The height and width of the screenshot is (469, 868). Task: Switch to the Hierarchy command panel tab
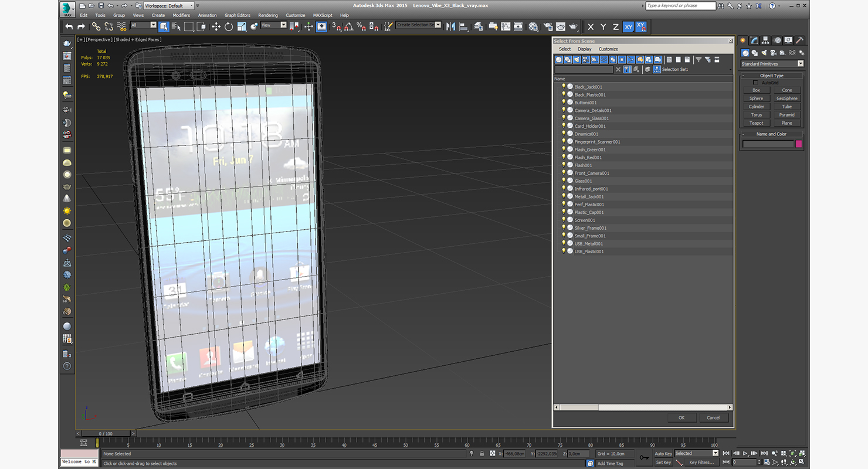[766, 40]
